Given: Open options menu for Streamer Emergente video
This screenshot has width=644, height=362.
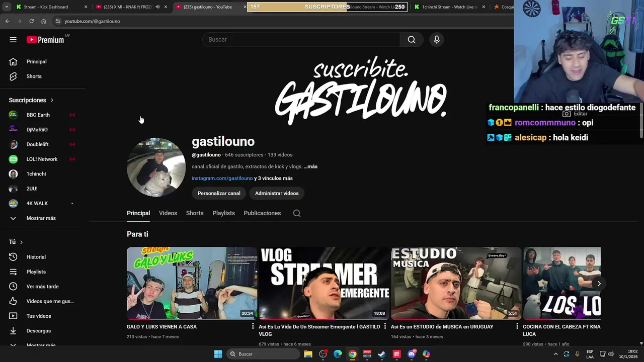Looking at the screenshot, I should tap(385, 327).
